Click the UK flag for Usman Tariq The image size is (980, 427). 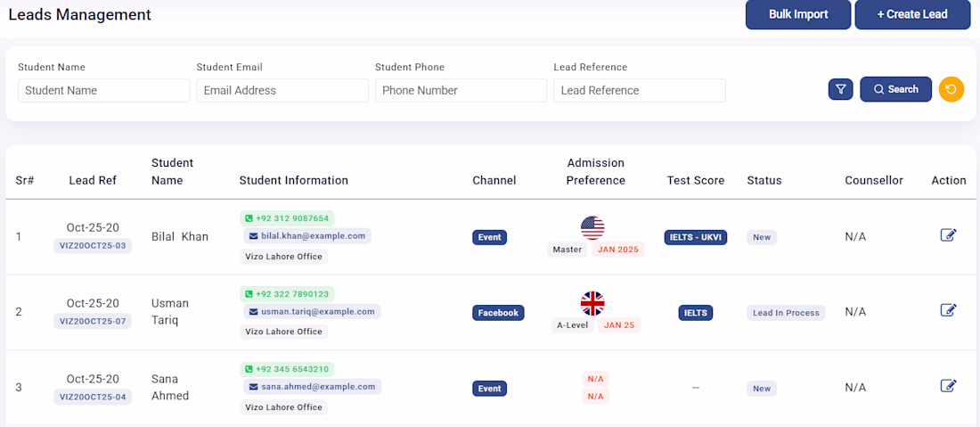click(592, 303)
